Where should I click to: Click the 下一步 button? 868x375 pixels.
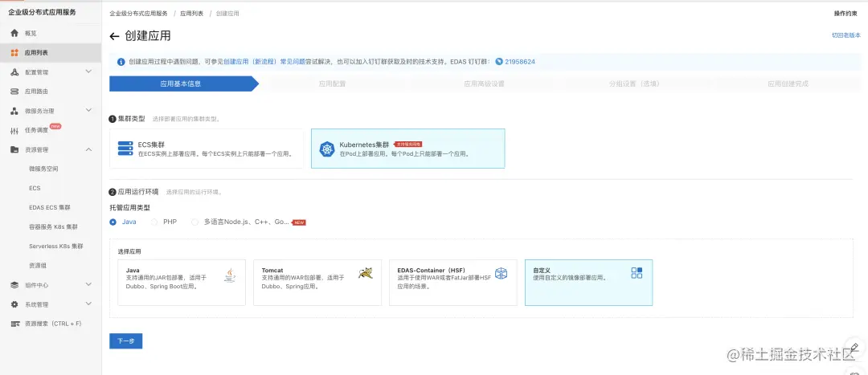[x=125, y=341]
